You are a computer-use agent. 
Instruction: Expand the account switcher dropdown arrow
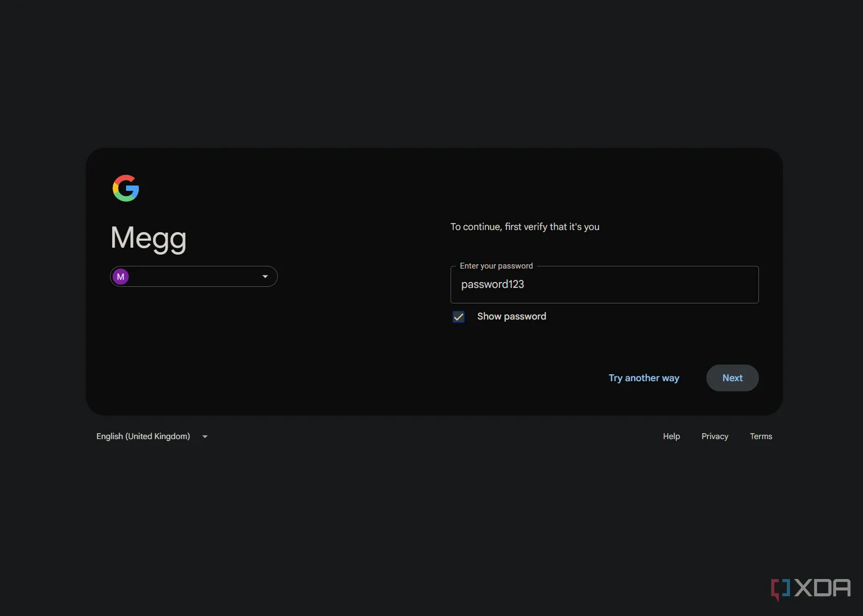point(265,277)
